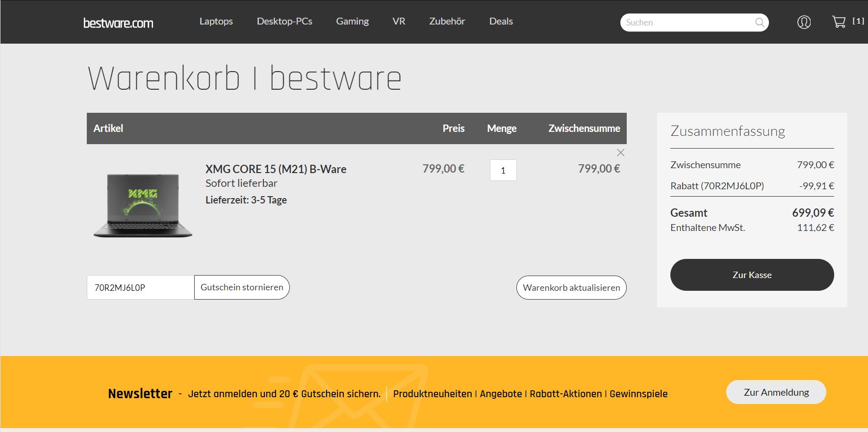This screenshot has width=868, height=432.
Task: Open the VR menu
Action: point(399,21)
